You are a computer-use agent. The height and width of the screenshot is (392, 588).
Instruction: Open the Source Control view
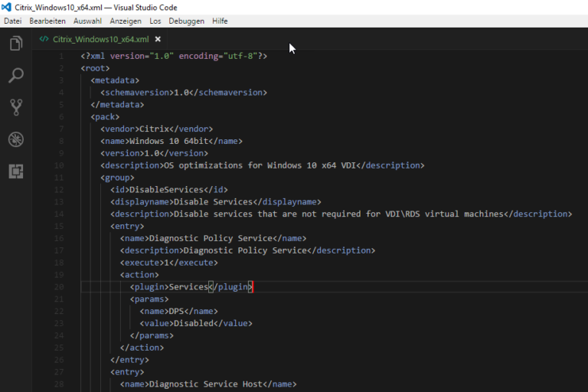tap(16, 107)
